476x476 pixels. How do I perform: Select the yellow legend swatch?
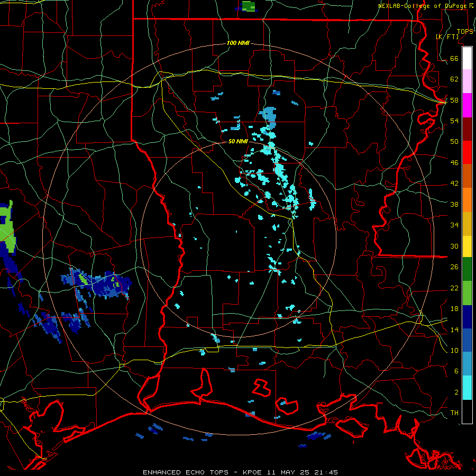pyautogui.click(x=467, y=246)
